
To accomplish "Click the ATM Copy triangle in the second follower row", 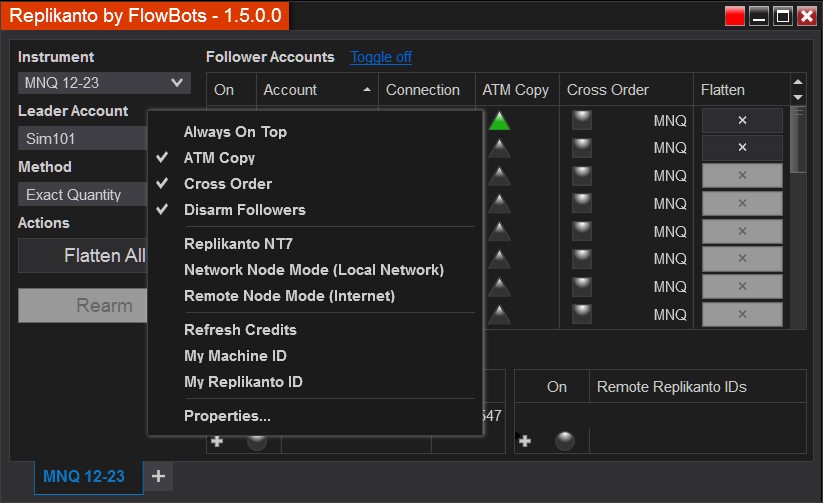I will tap(499, 149).
